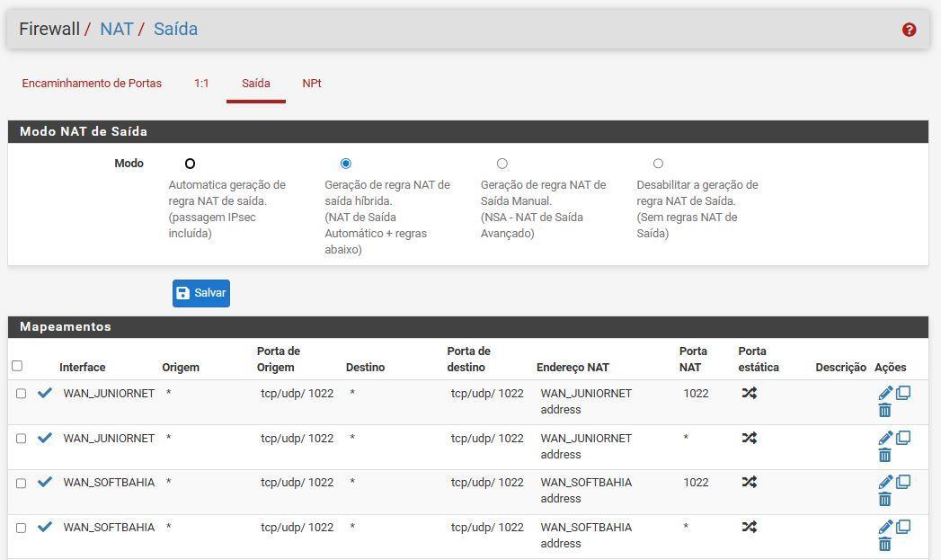Copy the last WAN_SOFTBAHIA mapping rule

click(903, 527)
